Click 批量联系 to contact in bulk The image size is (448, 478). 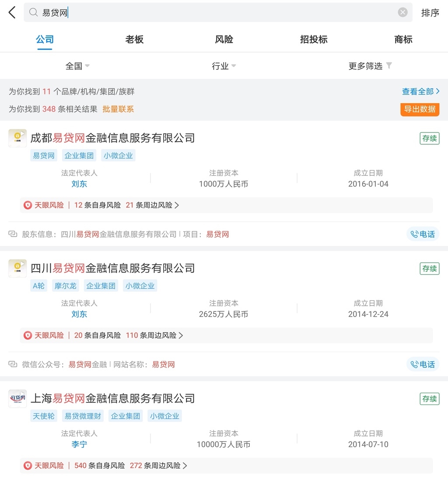[x=118, y=108]
